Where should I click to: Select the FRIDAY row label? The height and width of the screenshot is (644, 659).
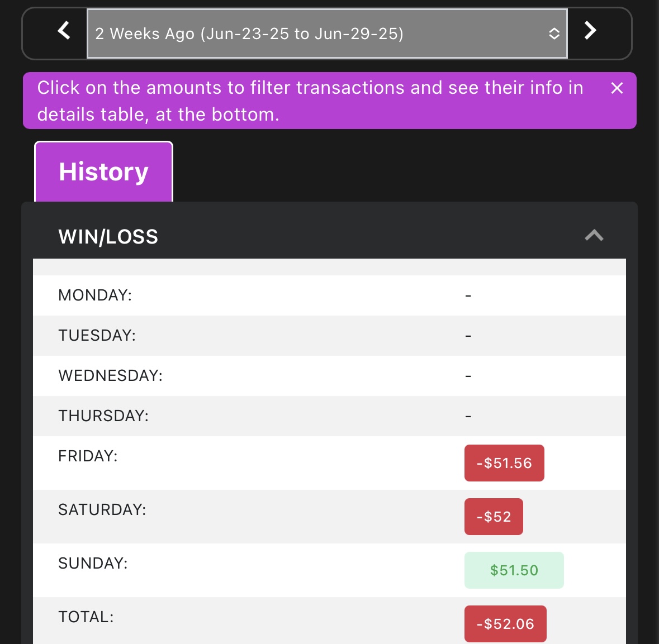[x=88, y=456]
